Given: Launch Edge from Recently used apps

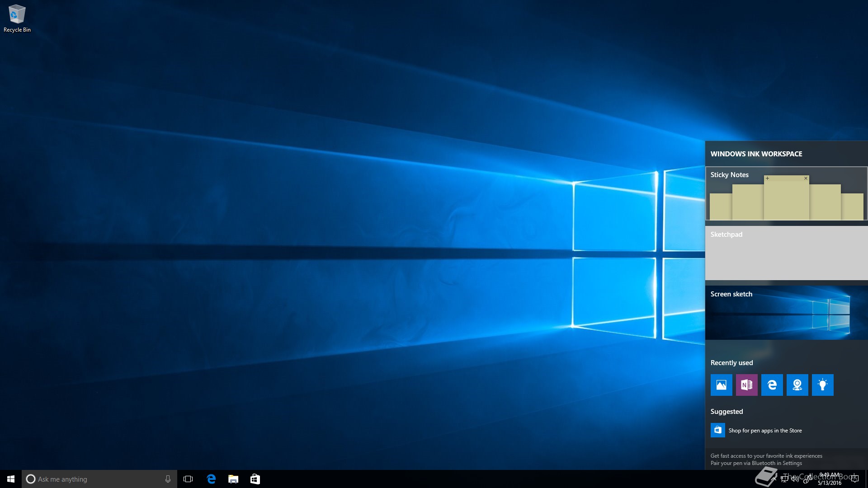Looking at the screenshot, I should point(772,385).
